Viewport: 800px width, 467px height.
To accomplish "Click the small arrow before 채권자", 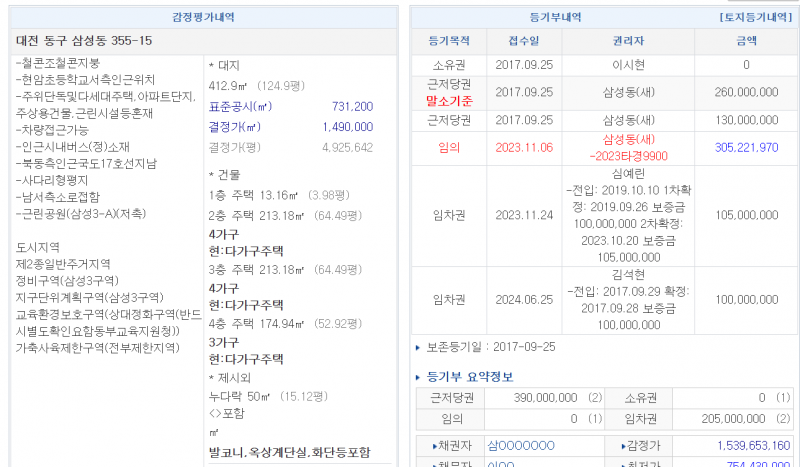I will pyautogui.click(x=433, y=445).
